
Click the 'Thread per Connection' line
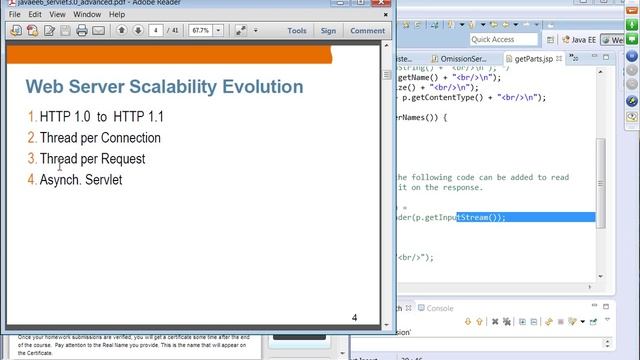pos(100,138)
